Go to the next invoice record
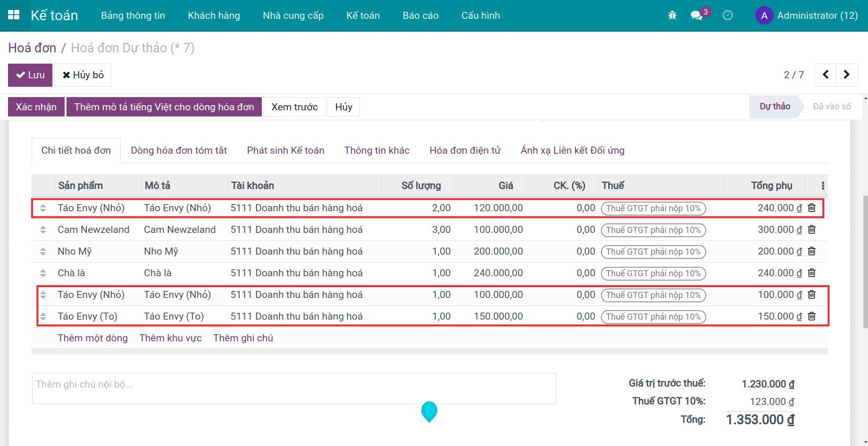Image resolution: width=868 pixels, height=446 pixels. click(846, 75)
